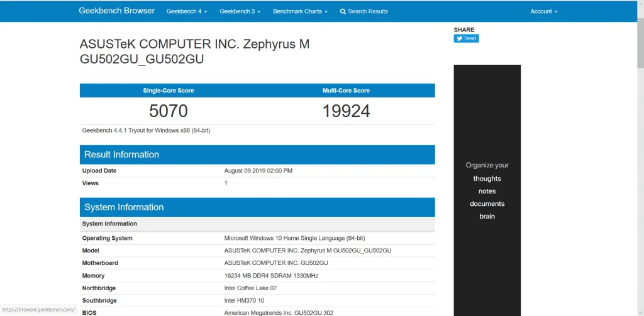Click the Views count value 1
644x316 pixels.
point(226,183)
